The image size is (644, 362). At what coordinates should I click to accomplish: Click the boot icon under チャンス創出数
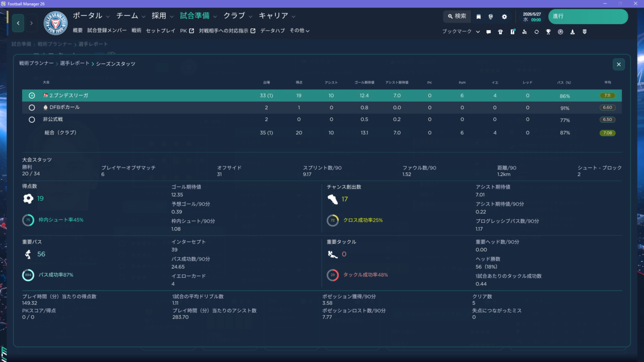[x=332, y=199]
